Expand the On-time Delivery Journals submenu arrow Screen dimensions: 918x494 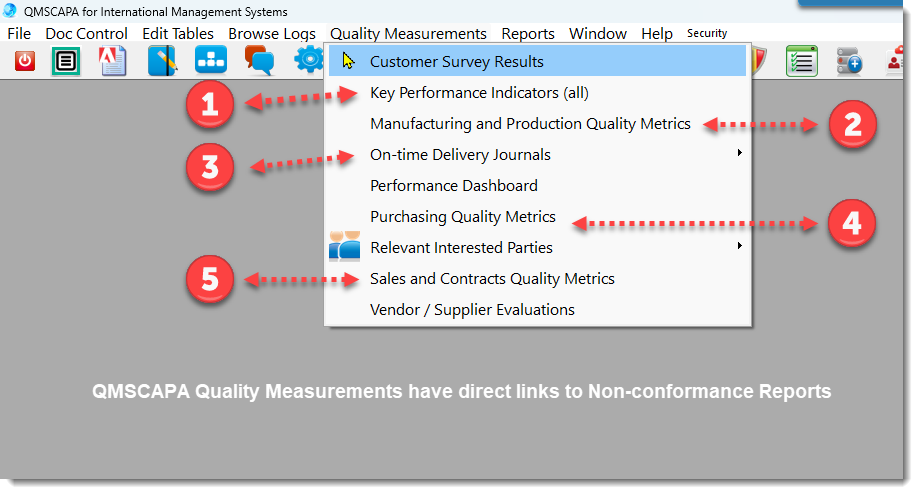click(x=739, y=153)
